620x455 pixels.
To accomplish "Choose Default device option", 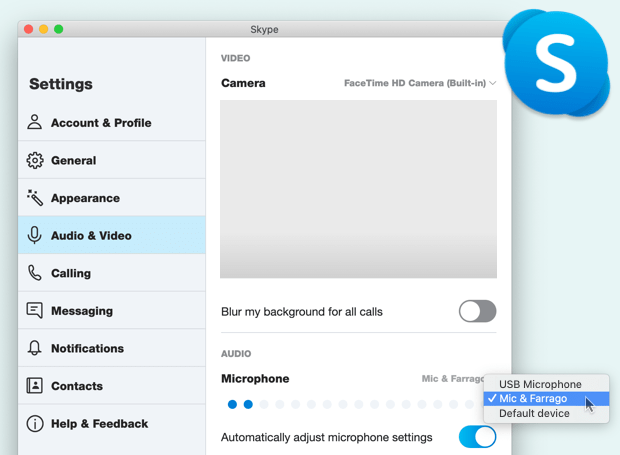I will click(546, 413).
